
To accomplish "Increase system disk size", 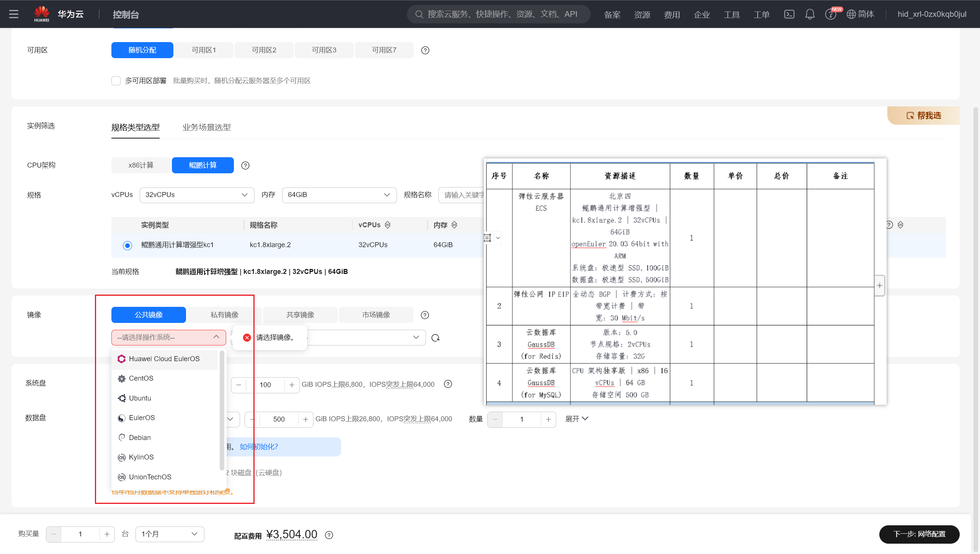I will 292,385.
